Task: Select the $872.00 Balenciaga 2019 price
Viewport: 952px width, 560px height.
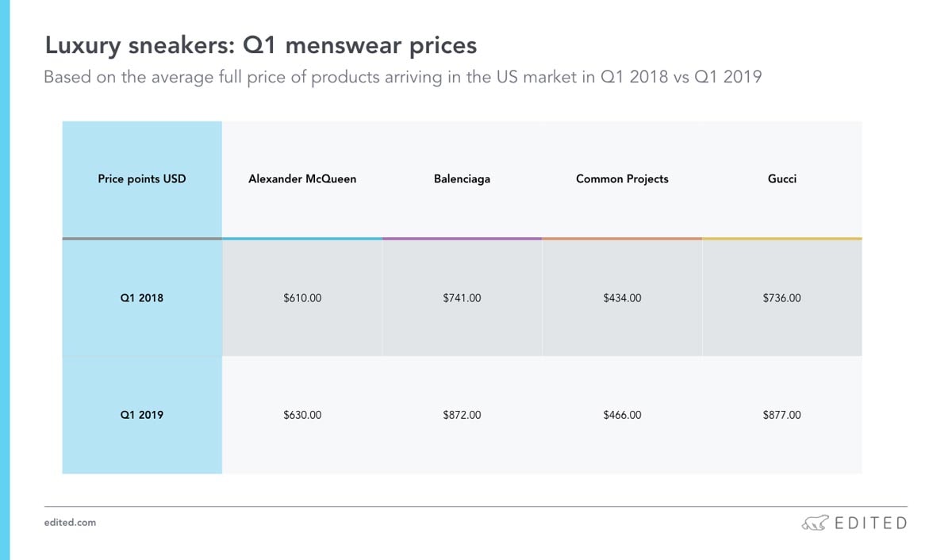Action: point(462,415)
